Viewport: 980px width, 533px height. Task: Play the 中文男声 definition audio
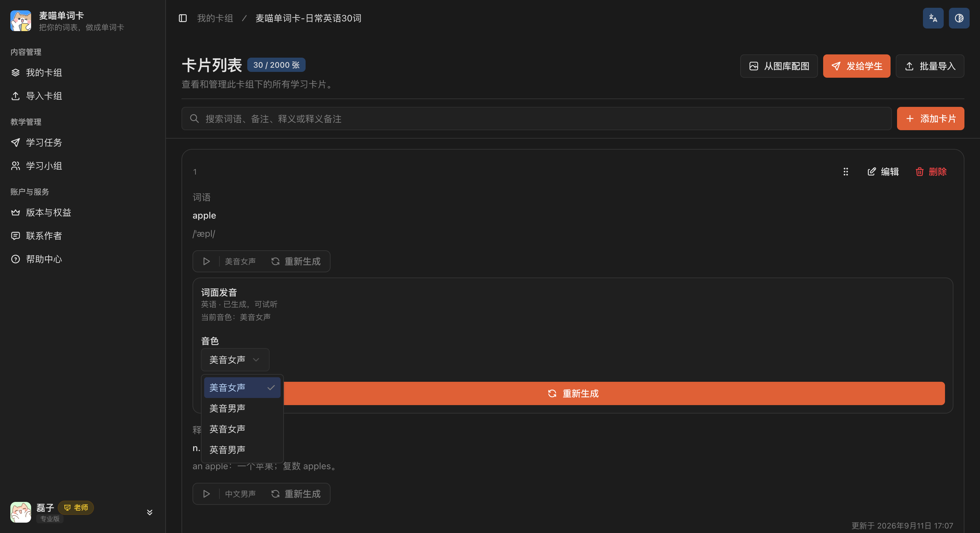click(x=206, y=494)
